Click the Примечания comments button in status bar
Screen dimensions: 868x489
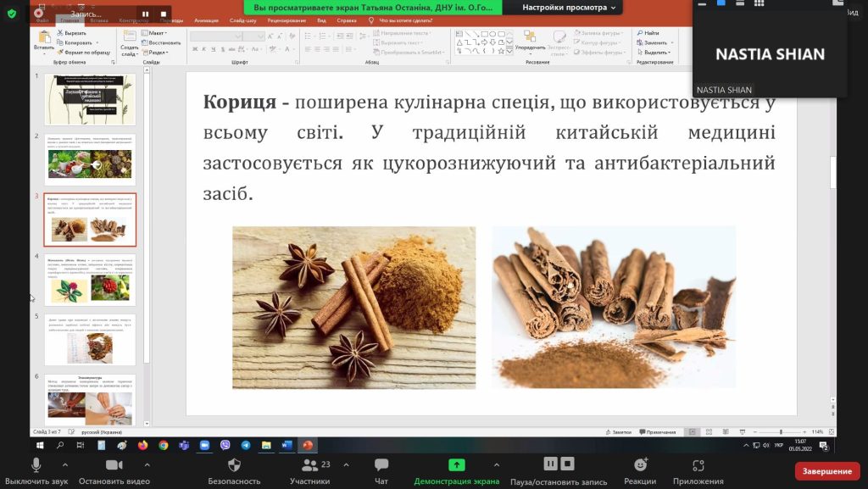click(658, 432)
